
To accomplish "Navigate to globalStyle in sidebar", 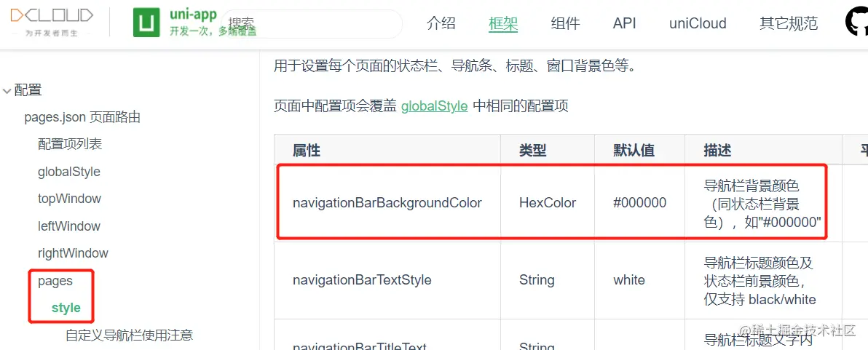I will [69, 172].
